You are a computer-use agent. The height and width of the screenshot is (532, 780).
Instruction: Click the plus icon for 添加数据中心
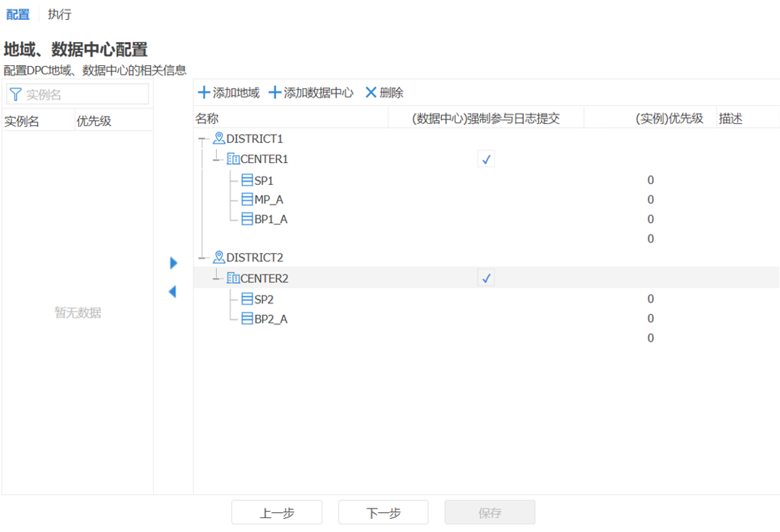click(275, 93)
